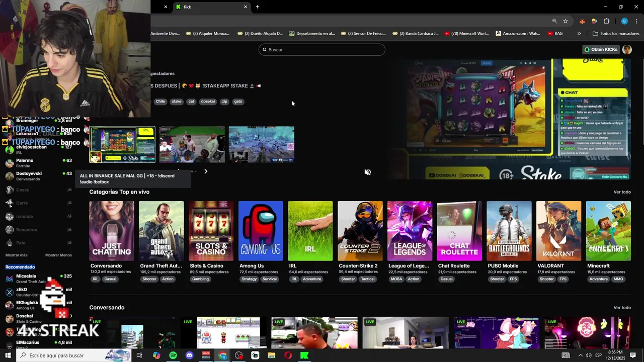The image size is (644, 362).
Task: Click the Windows search box in taskbar
Action: coord(73,355)
